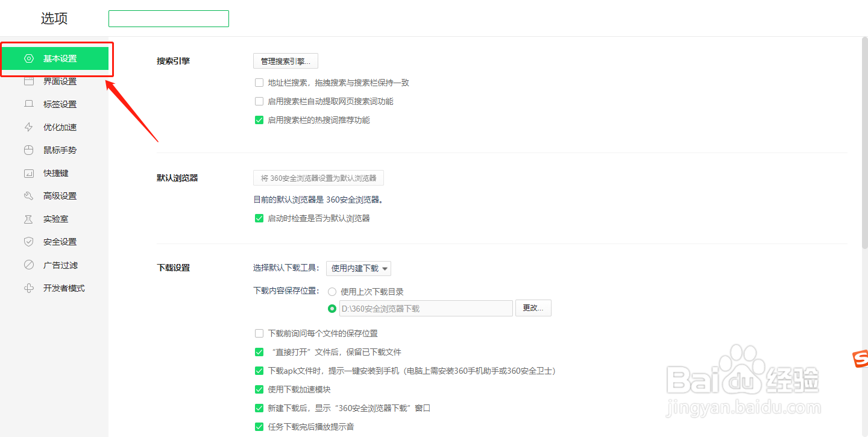Click the 广告过滤 block icon
This screenshot has height=437, width=868.
click(x=28, y=265)
